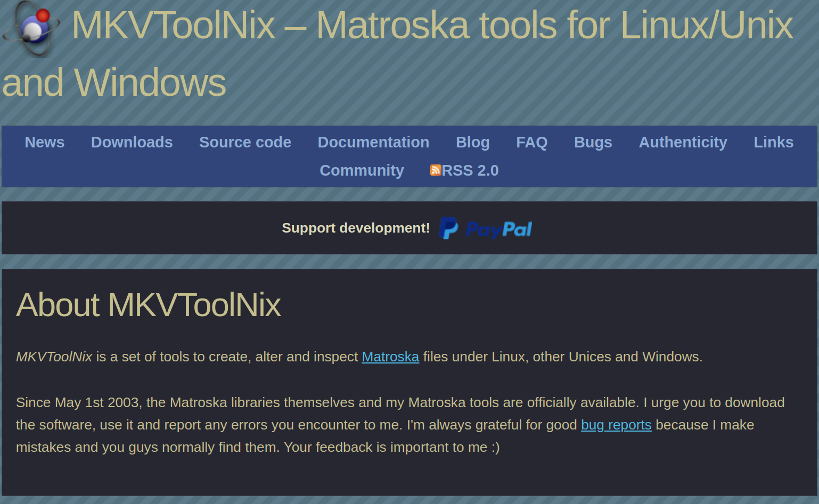Click the 'About MKVToolNix' heading
The height and width of the screenshot is (504, 819).
coord(148,305)
